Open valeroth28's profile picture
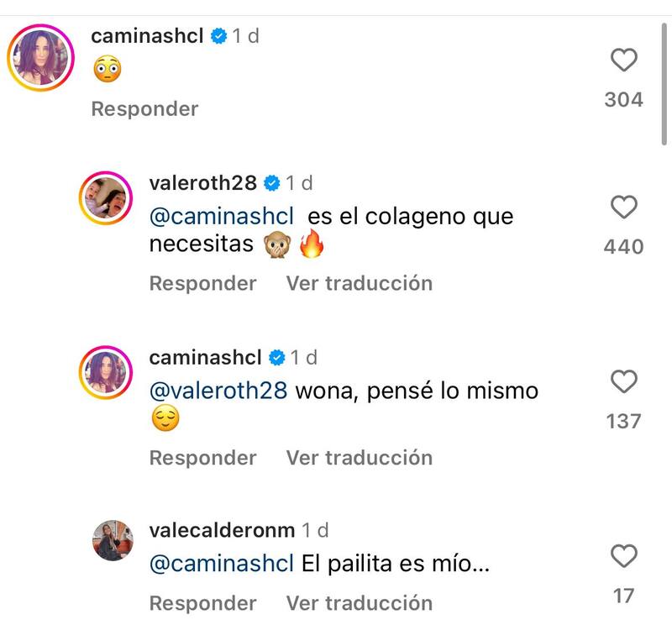 (x=107, y=199)
